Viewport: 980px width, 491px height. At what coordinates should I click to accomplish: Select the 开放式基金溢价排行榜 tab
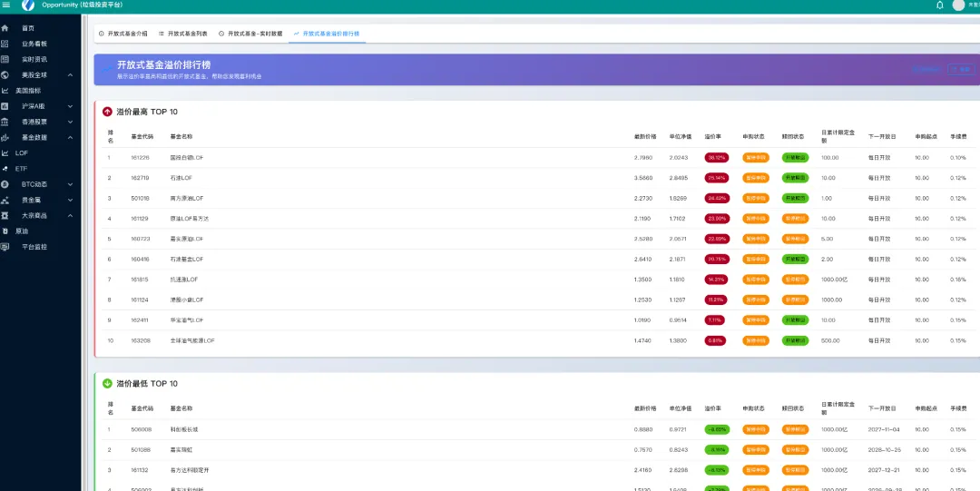coord(327,34)
